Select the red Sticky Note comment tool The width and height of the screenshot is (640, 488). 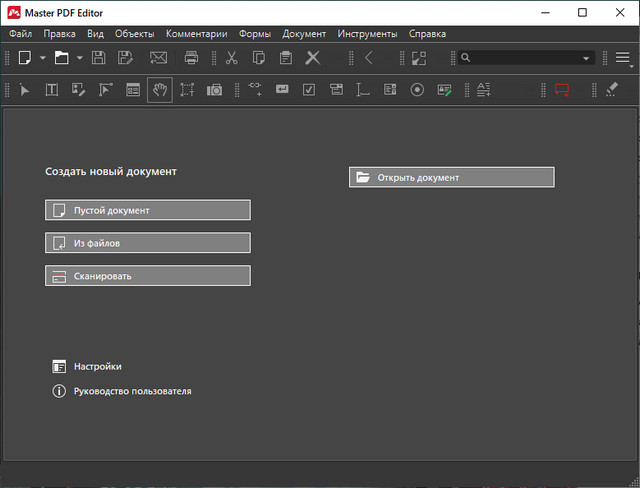click(562, 90)
